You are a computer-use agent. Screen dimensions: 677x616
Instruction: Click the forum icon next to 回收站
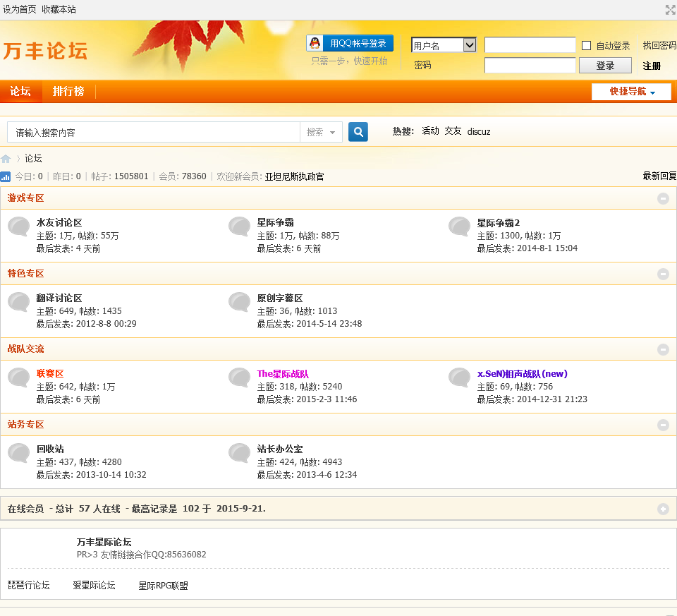[19, 453]
